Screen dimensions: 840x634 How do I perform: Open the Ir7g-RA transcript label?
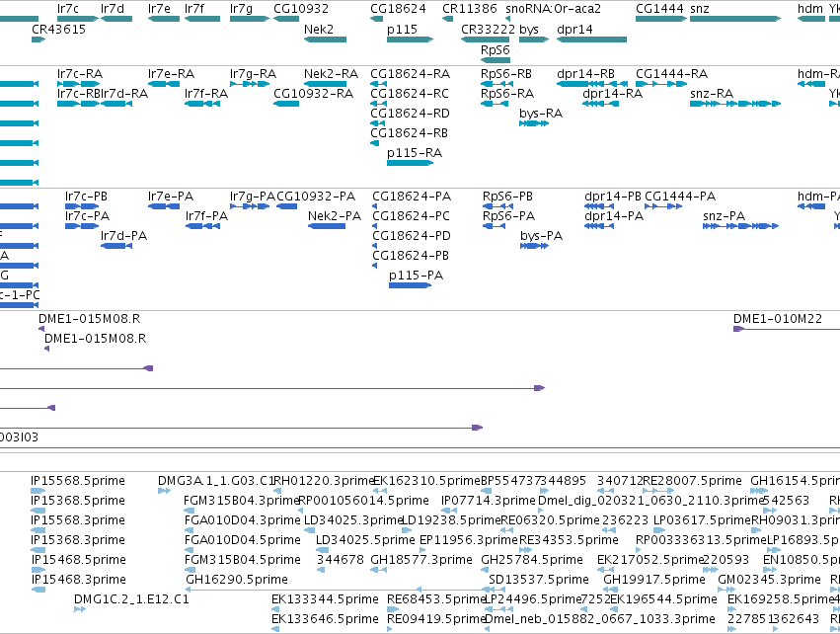coord(253,73)
